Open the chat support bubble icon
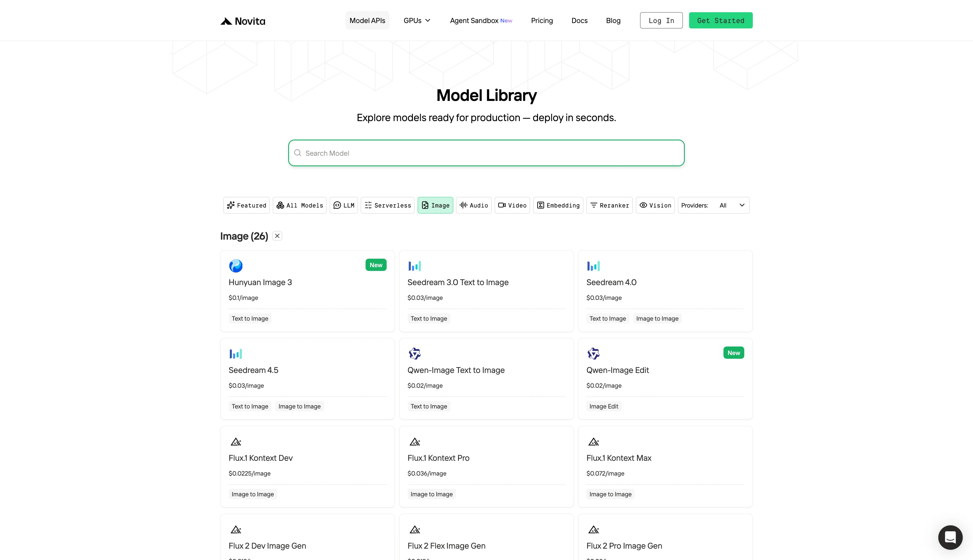The image size is (973, 560). (950, 537)
